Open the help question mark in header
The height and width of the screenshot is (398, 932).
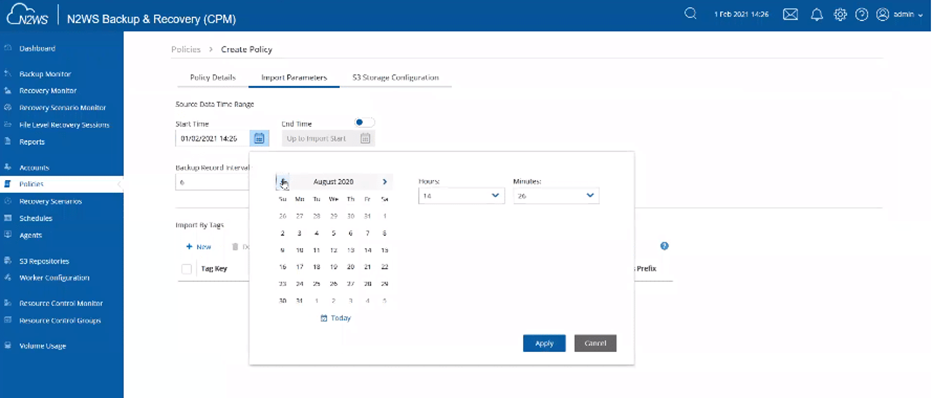[x=862, y=15]
